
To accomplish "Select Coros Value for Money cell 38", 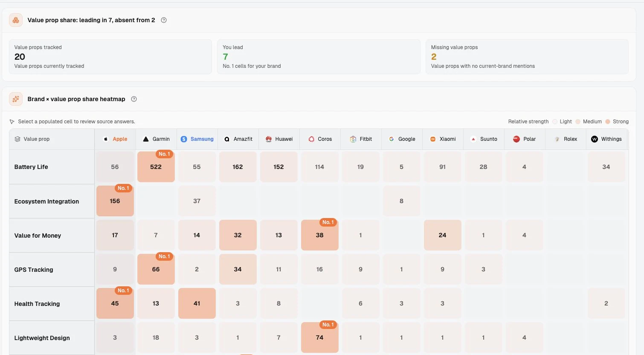I will (320, 235).
